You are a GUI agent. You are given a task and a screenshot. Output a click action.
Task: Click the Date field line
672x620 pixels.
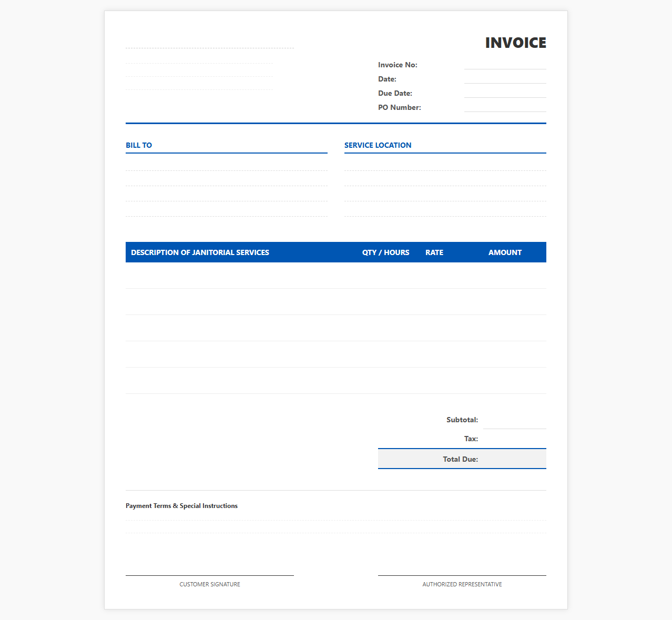[505, 79]
